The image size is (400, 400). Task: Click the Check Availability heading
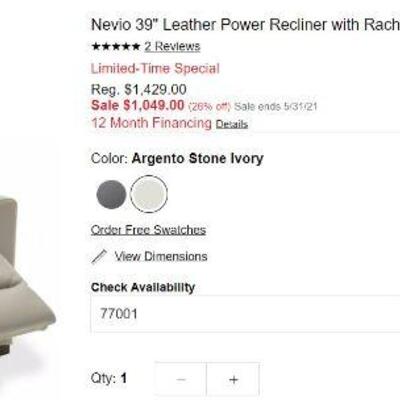143,287
